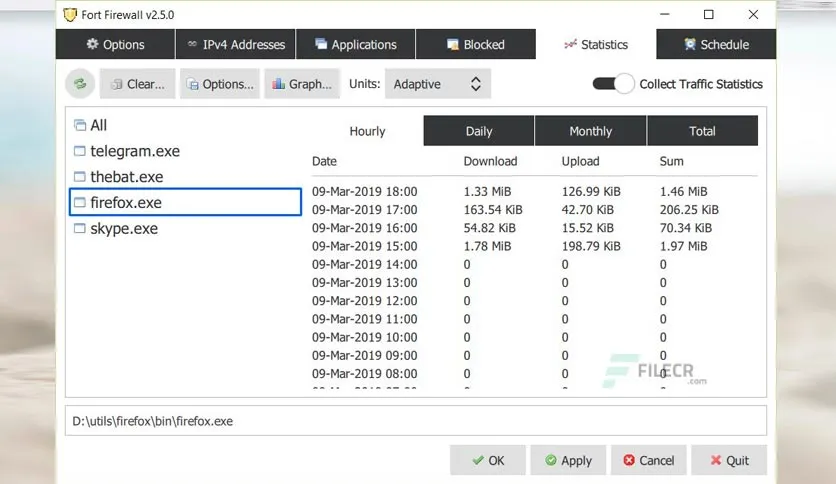Image resolution: width=836 pixels, height=484 pixels.
Task: Click the firefox.exe path field
Action: (x=416, y=421)
